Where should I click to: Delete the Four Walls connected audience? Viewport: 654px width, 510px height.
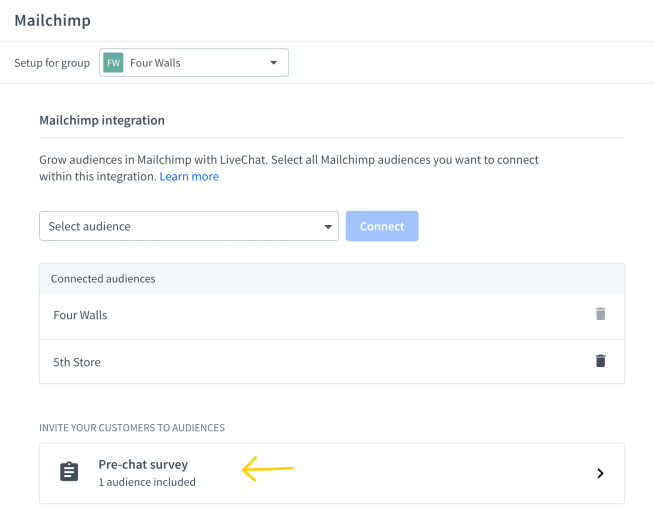tap(600, 314)
